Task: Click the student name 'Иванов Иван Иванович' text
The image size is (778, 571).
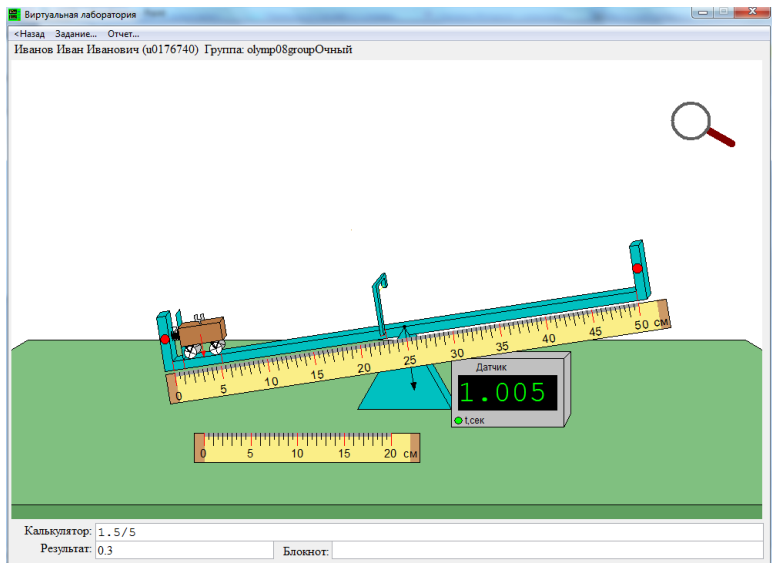Action: coord(76,49)
